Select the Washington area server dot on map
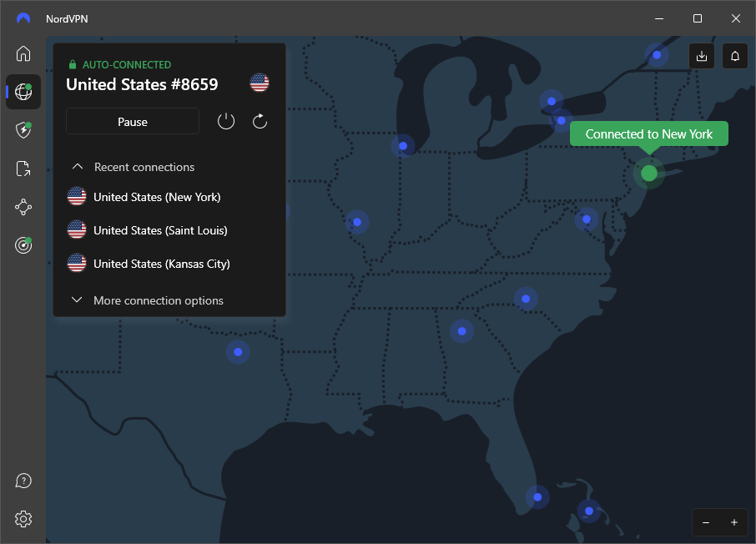Screen dimensions: 756x544 click(x=587, y=219)
